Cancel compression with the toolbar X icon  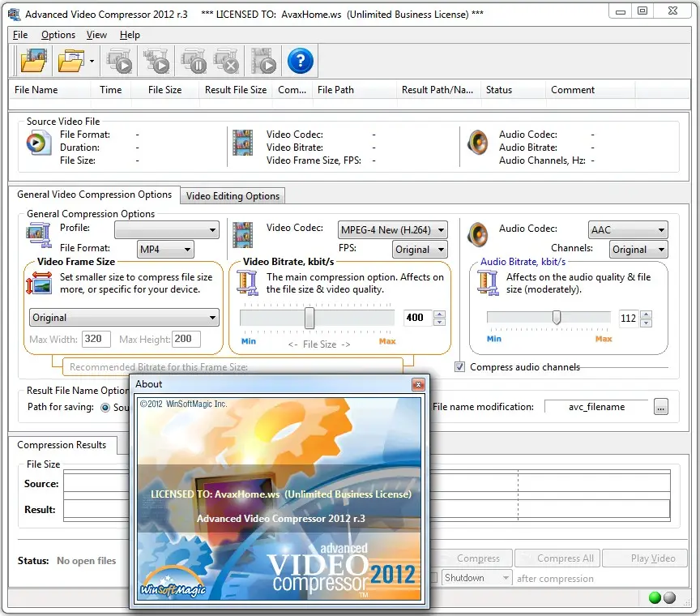tap(226, 61)
